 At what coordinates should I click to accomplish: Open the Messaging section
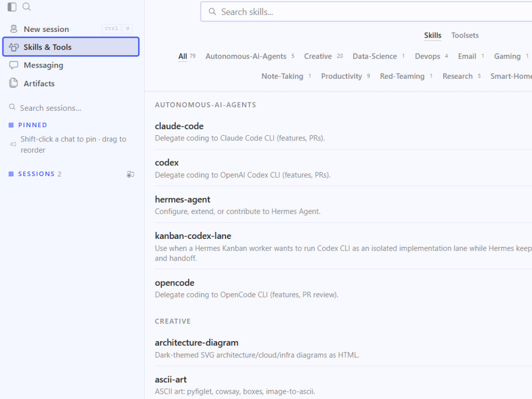pyautogui.click(x=71, y=65)
